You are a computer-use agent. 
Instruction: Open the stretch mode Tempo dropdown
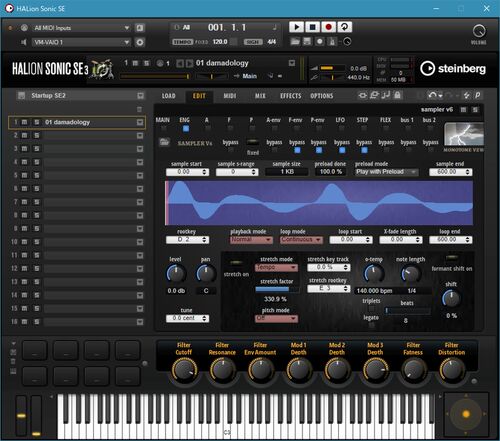coord(276,268)
